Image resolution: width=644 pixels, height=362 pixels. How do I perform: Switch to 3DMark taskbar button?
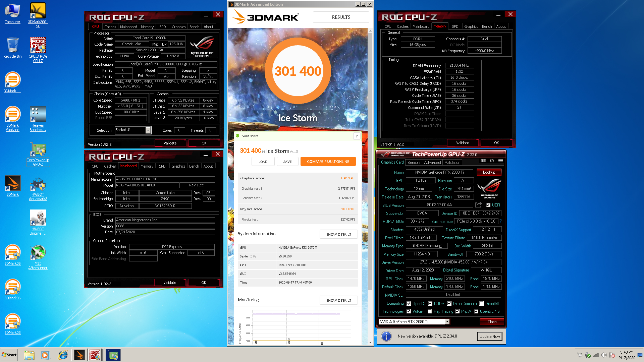[79, 355]
